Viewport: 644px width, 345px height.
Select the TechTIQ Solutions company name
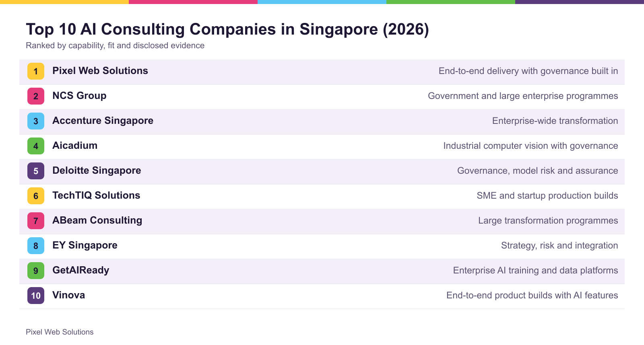click(96, 195)
